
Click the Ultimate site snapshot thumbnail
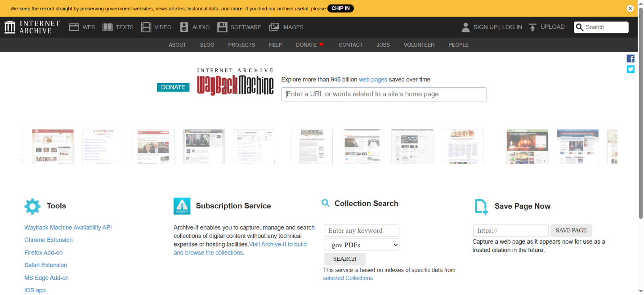pyautogui.click(x=312, y=147)
